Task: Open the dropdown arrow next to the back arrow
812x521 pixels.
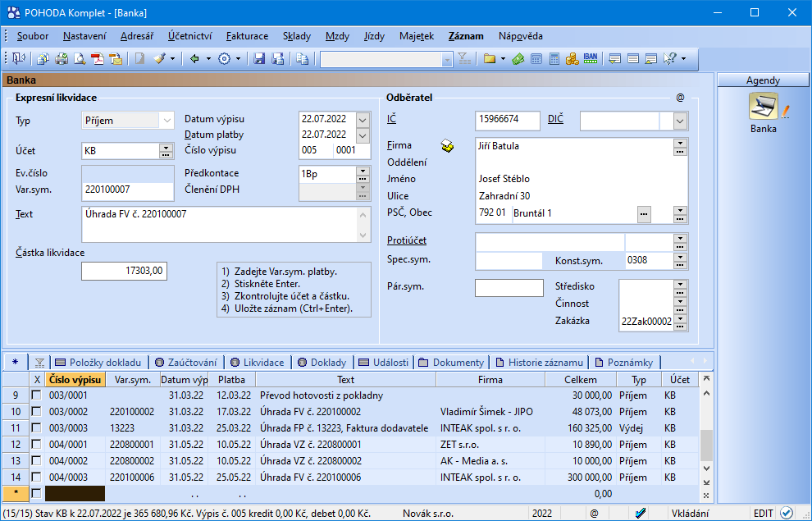Action: (208, 59)
